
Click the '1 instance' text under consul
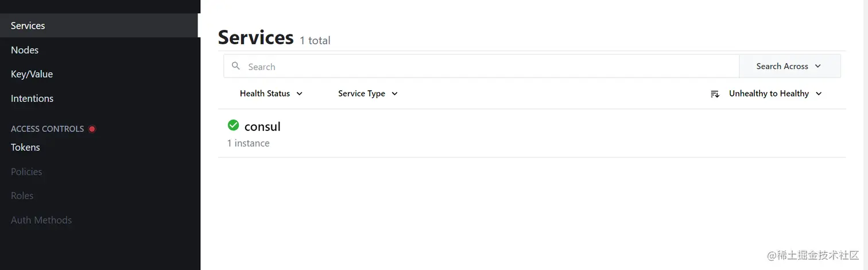[x=248, y=143]
